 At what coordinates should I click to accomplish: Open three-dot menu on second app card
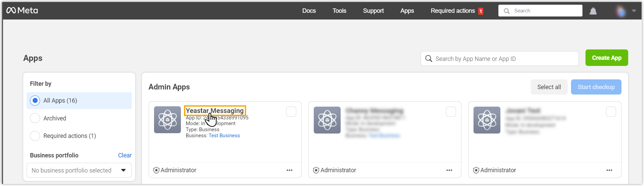tap(449, 170)
